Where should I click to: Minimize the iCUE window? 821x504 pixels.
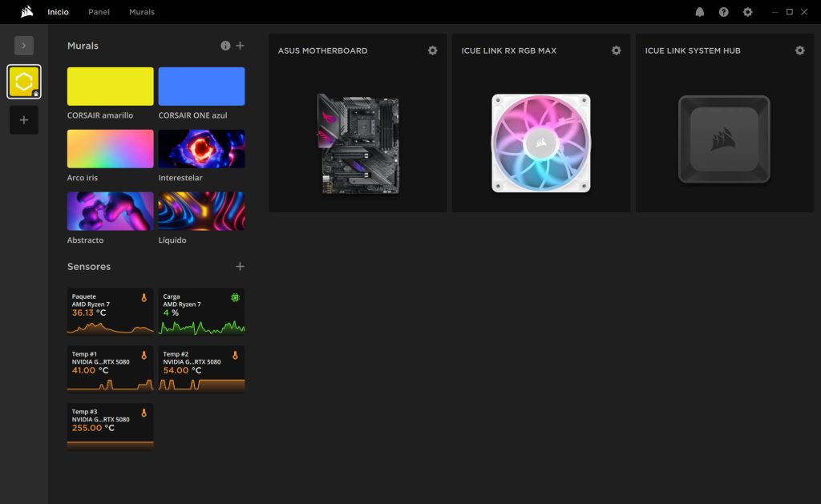click(x=775, y=12)
